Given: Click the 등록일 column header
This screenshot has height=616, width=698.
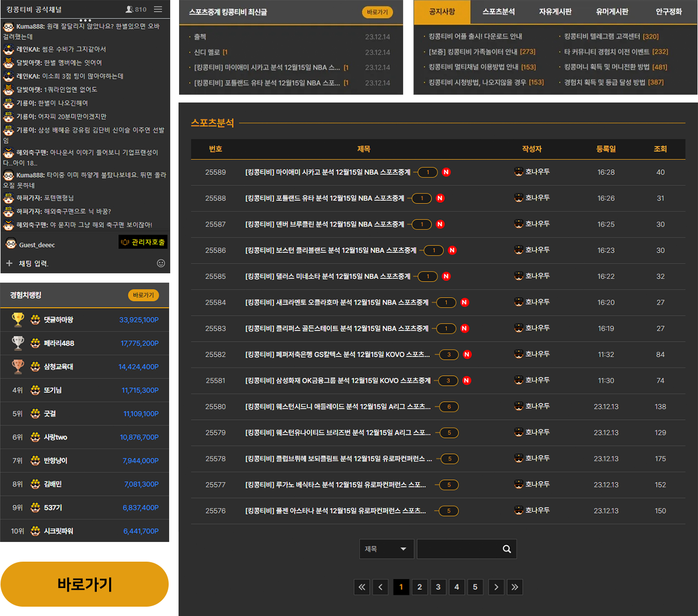Looking at the screenshot, I should pyautogui.click(x=606, y=149).
